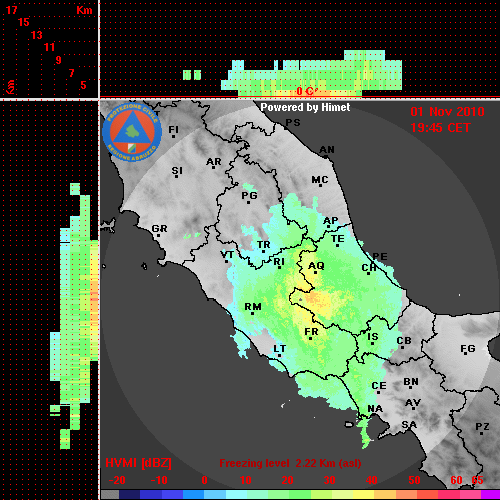Click the '13' km altitude label
500x500 pixels.
pyautogui.click(x=37, y=35)
